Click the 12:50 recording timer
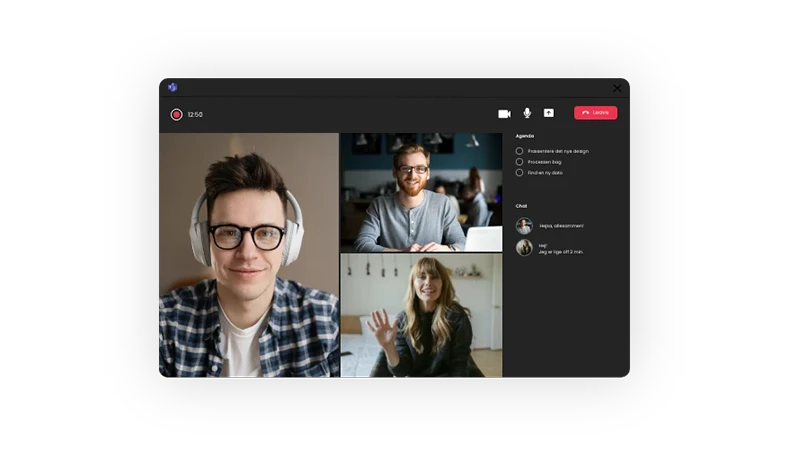The image size is (789, 461). tap(195, 115)
